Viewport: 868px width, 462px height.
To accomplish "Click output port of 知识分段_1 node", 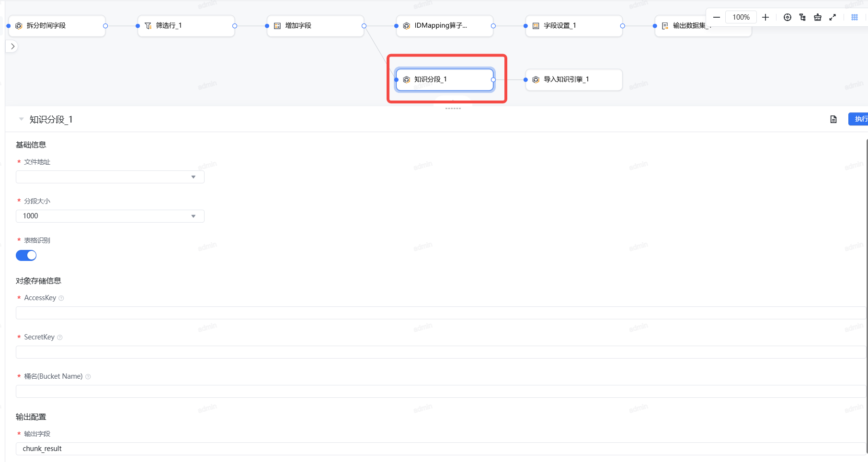I will (x=493, y=79).
